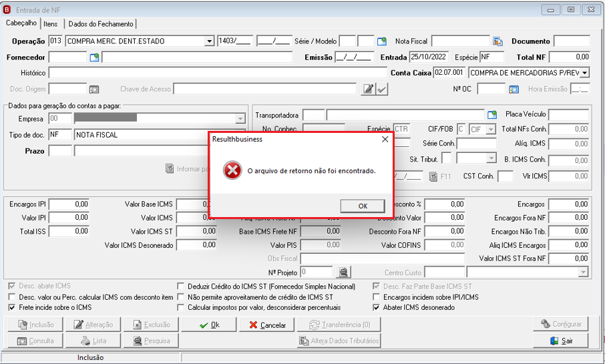605x364 pixels.
Task: Click the Inclusão status bar text
Action: 90,357
